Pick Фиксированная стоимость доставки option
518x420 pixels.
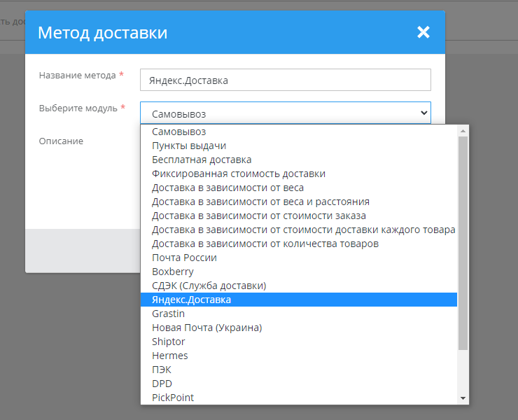pyautogui.click(x=238, y=174)
